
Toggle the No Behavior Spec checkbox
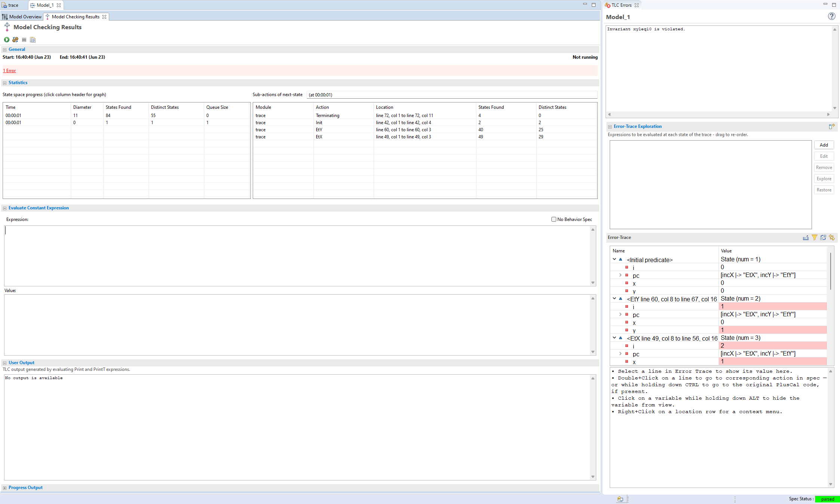click(x=554, y=219)
